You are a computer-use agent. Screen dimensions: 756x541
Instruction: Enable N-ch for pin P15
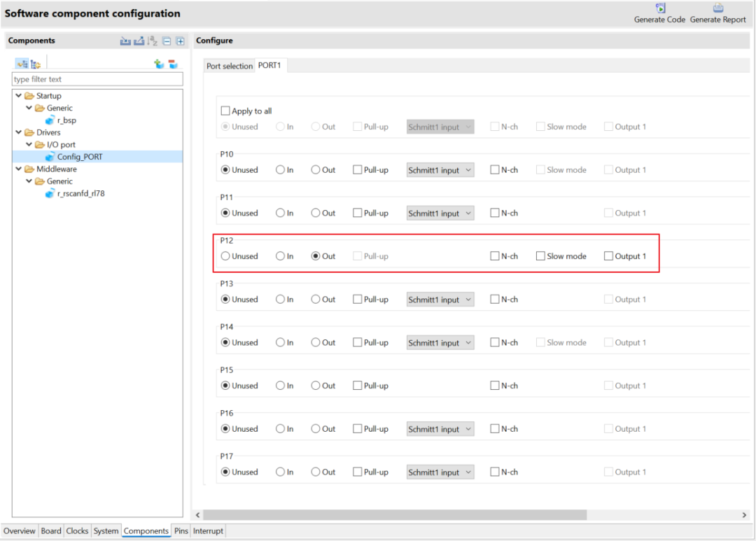click(x=495, y=386)
